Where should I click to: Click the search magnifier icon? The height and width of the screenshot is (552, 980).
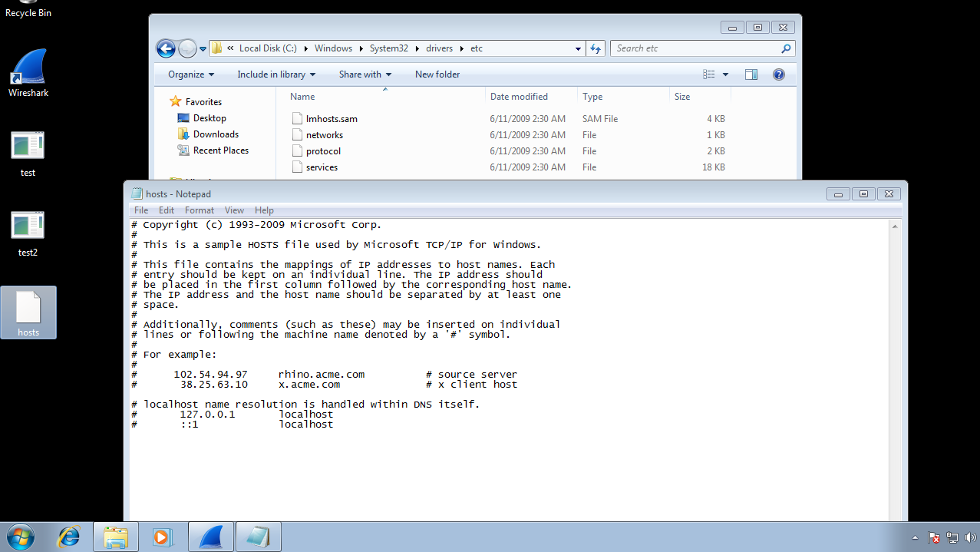tap(786, 48)
